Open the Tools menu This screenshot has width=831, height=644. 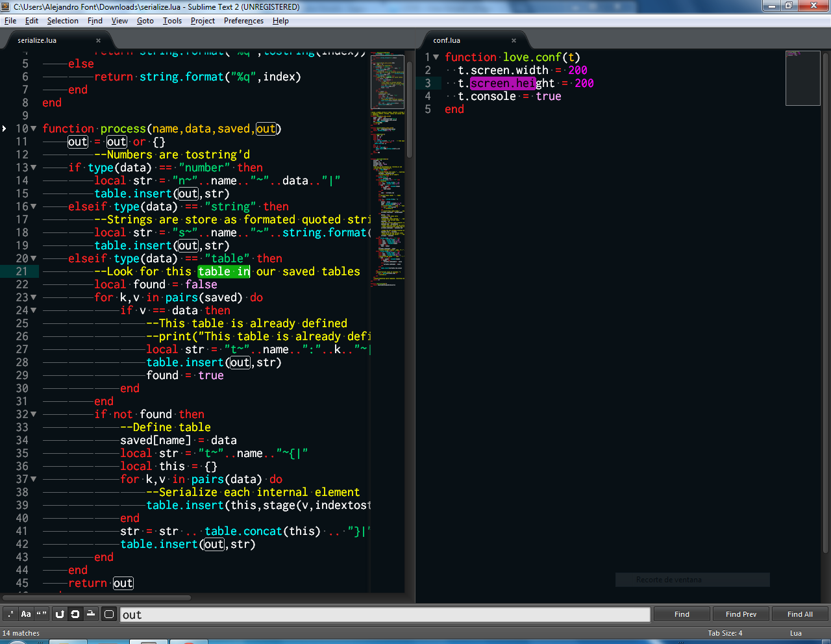click(x=173, y=21)
